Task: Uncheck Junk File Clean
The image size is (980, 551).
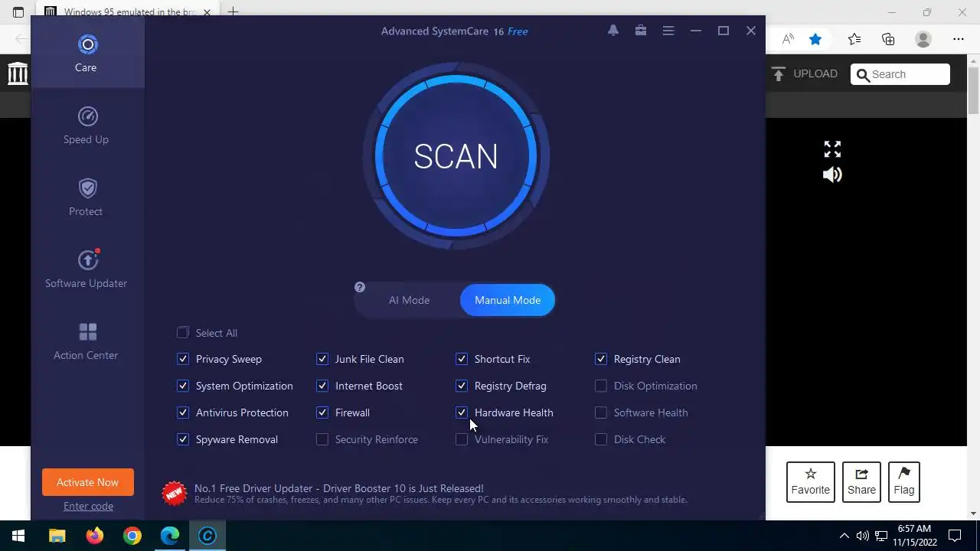Action: tap(322, 359)
